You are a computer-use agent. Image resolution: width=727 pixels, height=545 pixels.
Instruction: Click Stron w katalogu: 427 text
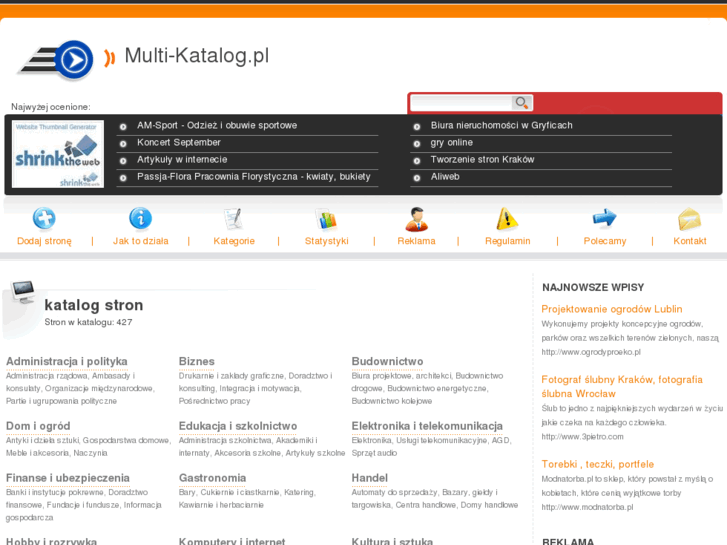88,322
